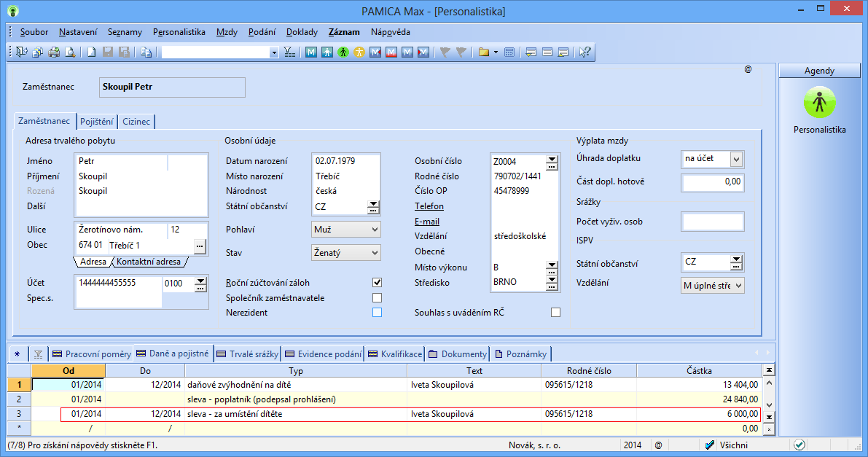Click the print icon in toolbar
The image size is (868, 457).
coord(54,52)
